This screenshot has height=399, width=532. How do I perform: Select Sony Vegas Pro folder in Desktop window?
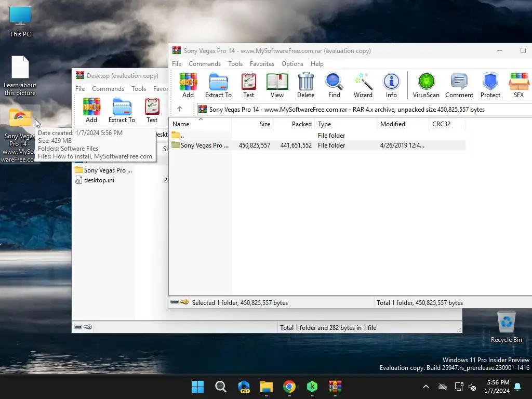click(x=103, y=170)
